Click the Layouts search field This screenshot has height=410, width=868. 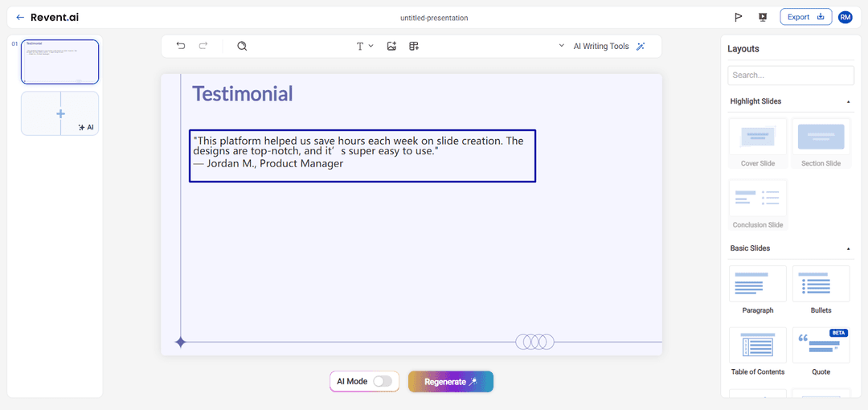click(x=791, y=76)
